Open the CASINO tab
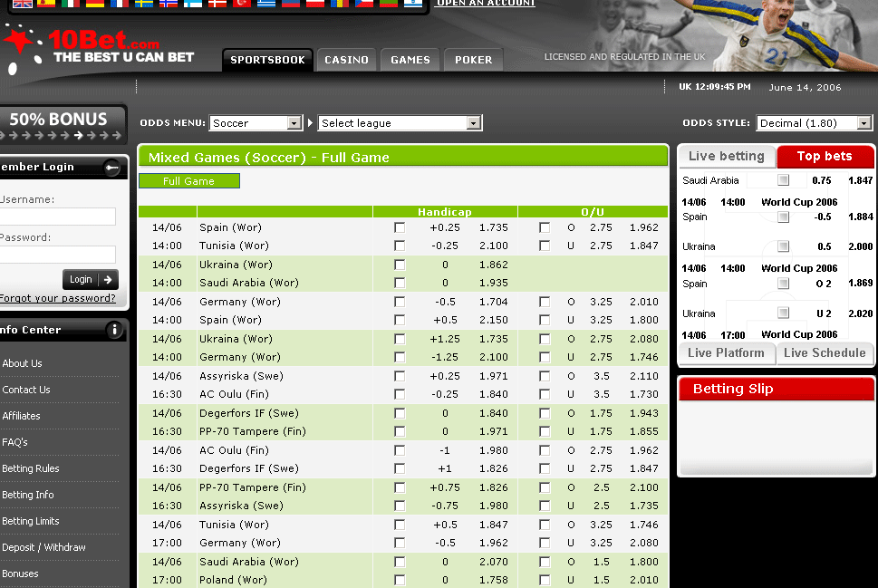The image size is (878, 588). coord(347,60)
